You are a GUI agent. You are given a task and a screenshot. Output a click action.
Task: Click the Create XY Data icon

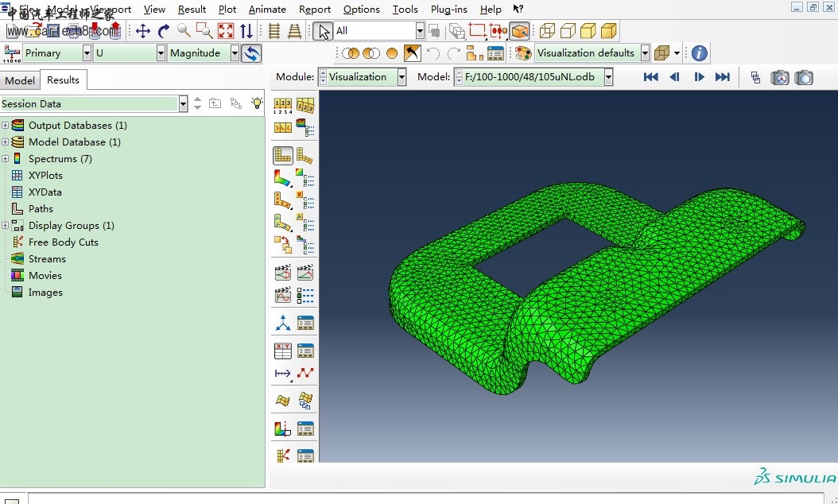click(x=282, y=351)
